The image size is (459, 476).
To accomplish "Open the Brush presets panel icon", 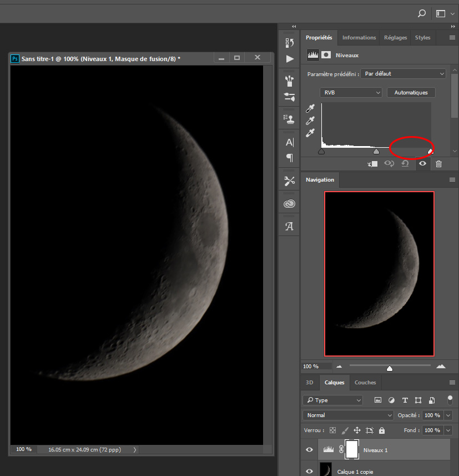I will [x=289, y=81].
